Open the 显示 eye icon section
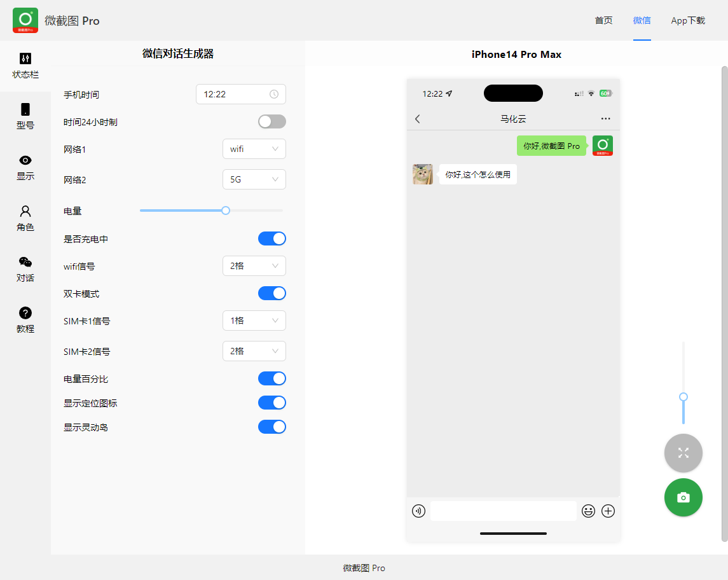This screenshot has height=580, width=728. click(25, 168)
